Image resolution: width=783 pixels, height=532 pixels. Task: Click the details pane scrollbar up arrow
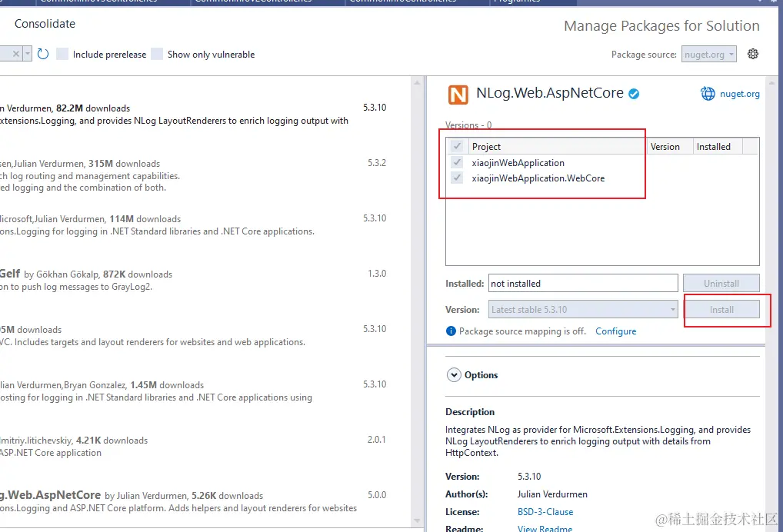772,82
